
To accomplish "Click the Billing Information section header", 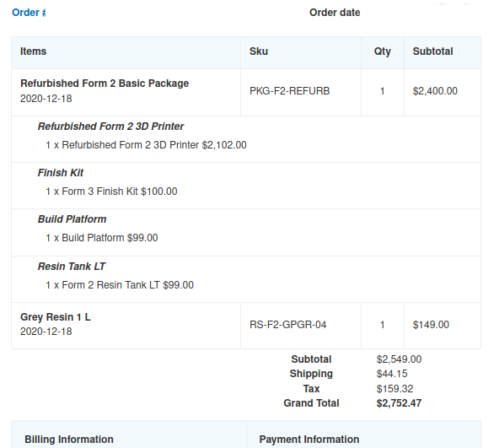I will (x=69, y=440).
